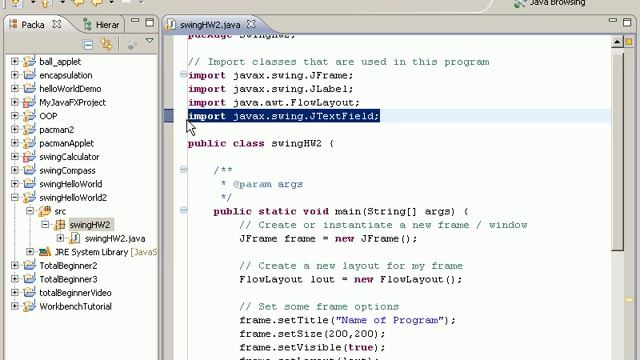This screenshot has height=360, width=640.
Task: Minimize the Package Explorer panel
Action: 135,20
